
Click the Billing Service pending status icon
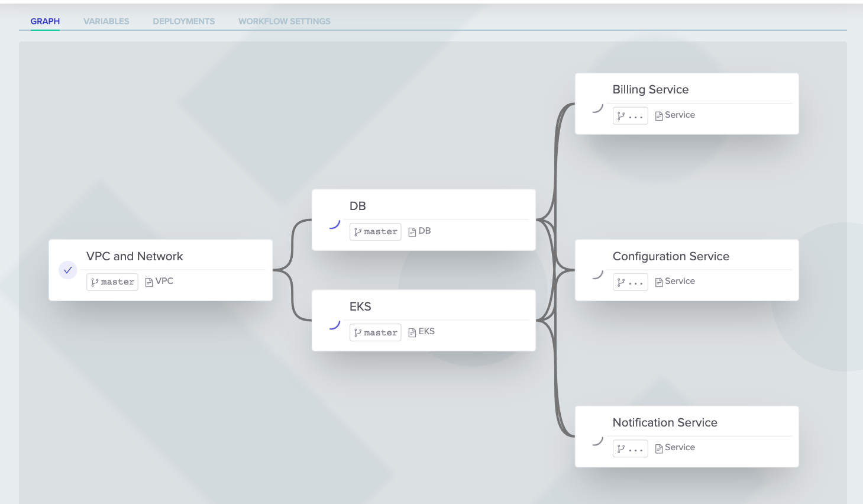[x=598, y=108]
